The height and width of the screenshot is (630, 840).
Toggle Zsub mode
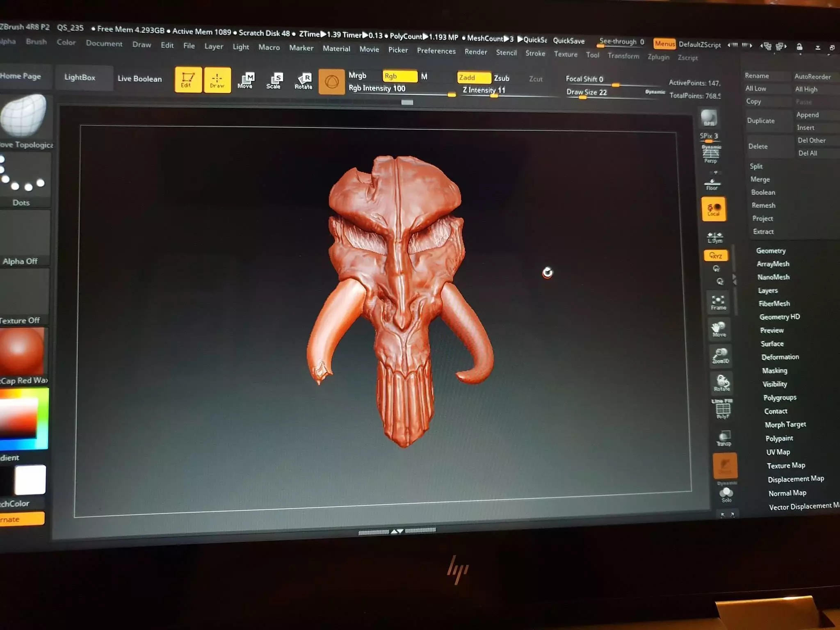(x=501, y=78)
